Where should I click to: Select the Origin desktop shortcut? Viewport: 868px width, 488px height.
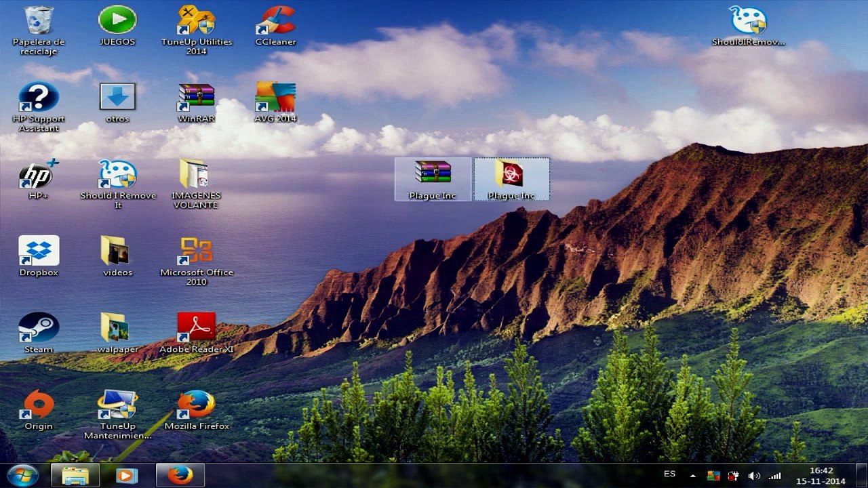39,410
